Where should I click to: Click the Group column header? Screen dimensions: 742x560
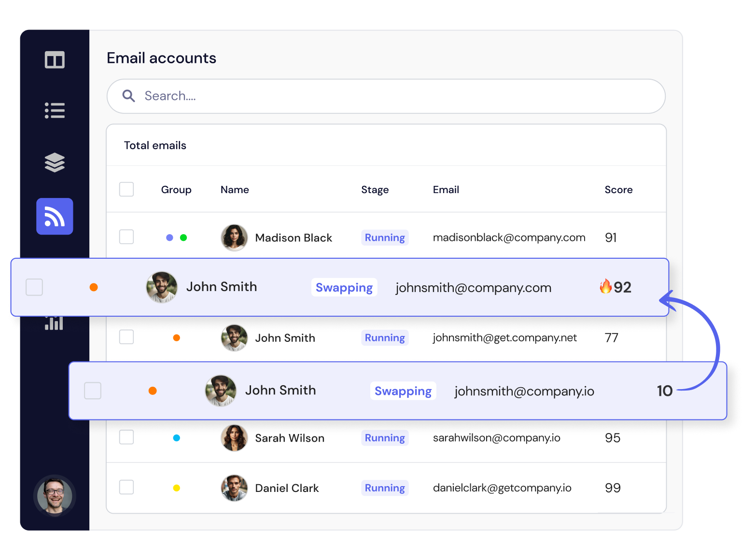click(x=176, y=190)
